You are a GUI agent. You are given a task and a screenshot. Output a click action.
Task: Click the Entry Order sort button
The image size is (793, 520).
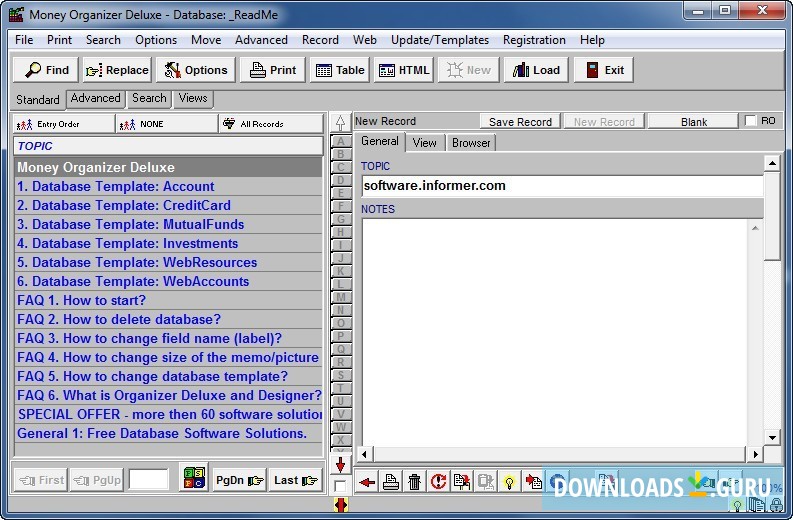[64, 124]
